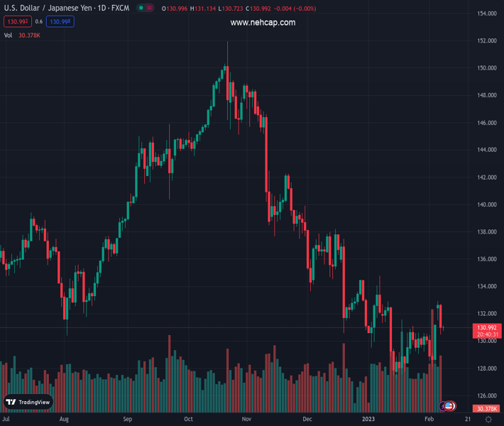
Task: Click the 150.000 price axis label
Action: click(x=487, y=68)
